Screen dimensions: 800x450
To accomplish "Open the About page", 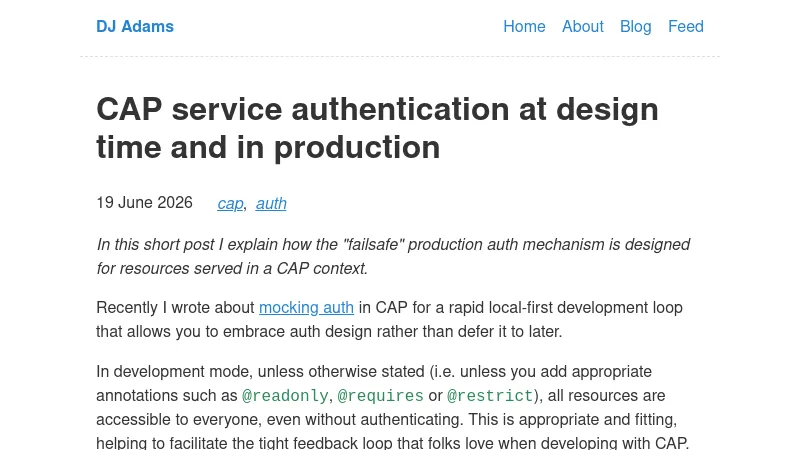I will [x=583, y=26].
